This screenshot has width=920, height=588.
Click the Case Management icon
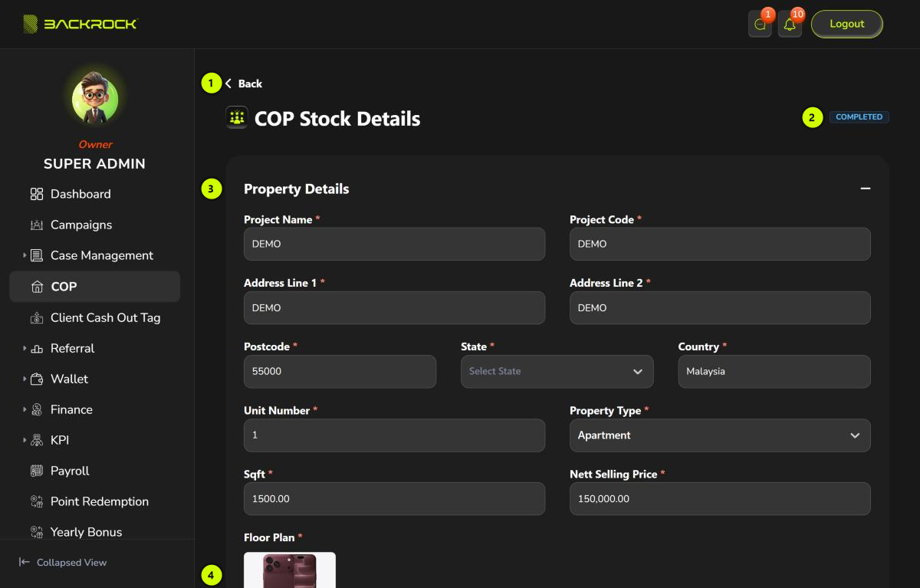pyautogui.click(x=36, y=255)
